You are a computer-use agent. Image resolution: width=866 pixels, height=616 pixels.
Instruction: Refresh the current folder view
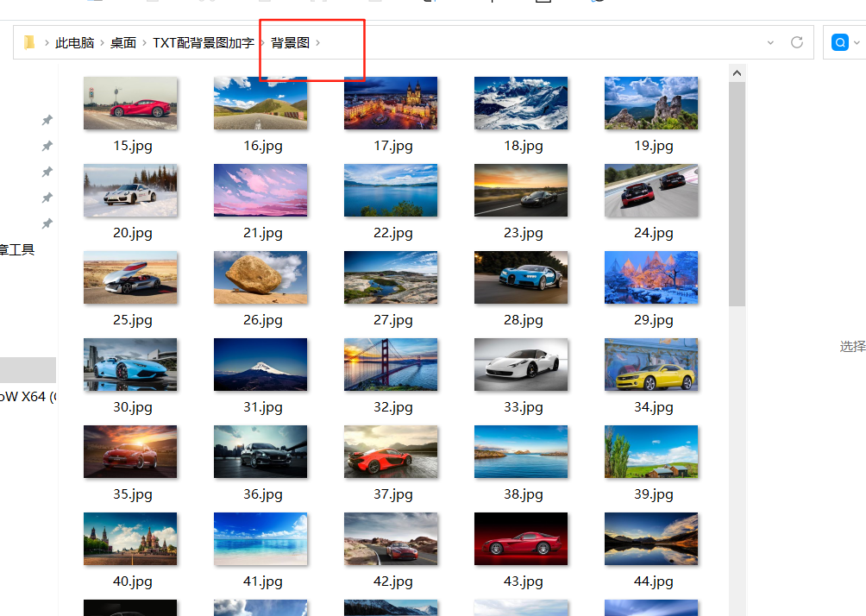797,42
